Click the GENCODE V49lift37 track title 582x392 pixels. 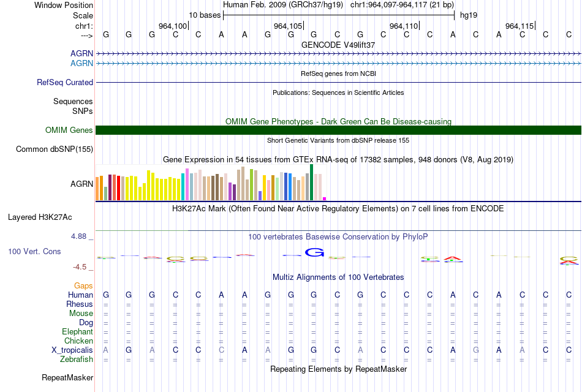click(338, 45)
